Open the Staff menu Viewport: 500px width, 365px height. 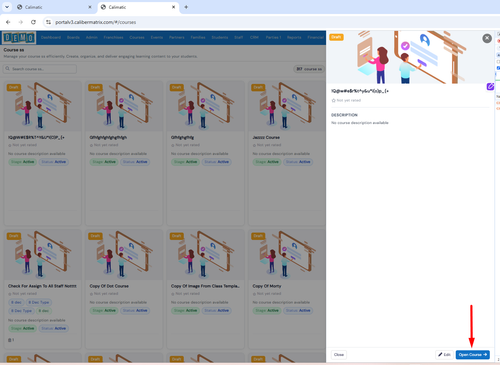click(239, 37)
